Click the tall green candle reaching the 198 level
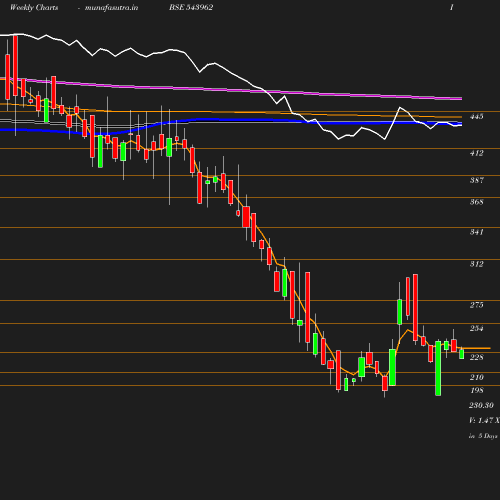 [438, 368]
